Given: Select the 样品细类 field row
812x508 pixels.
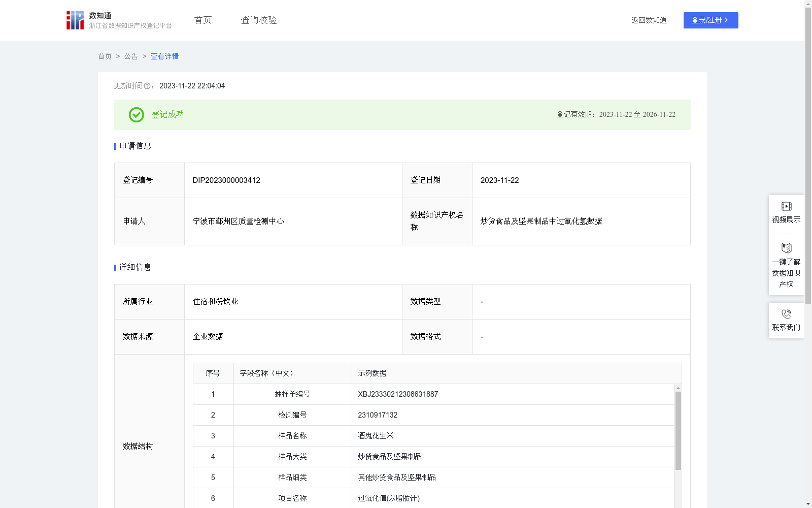Looking at the screenshot, I should [292, 478].
